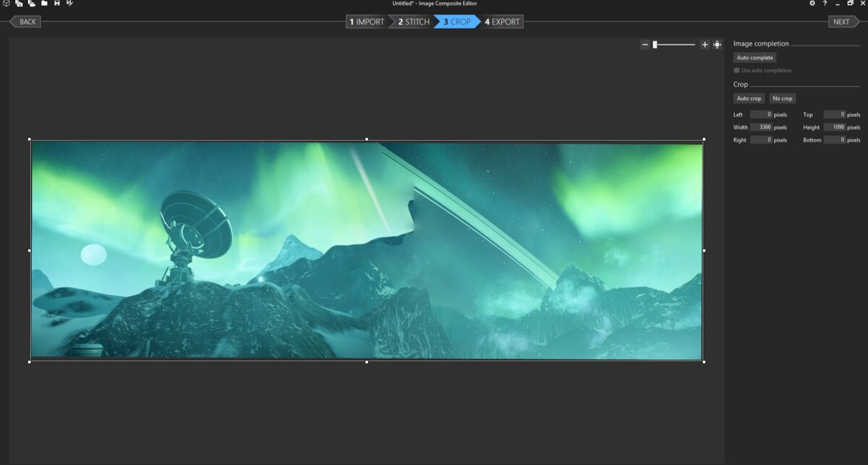Go to step 2 STITCH

click(412, 22)
